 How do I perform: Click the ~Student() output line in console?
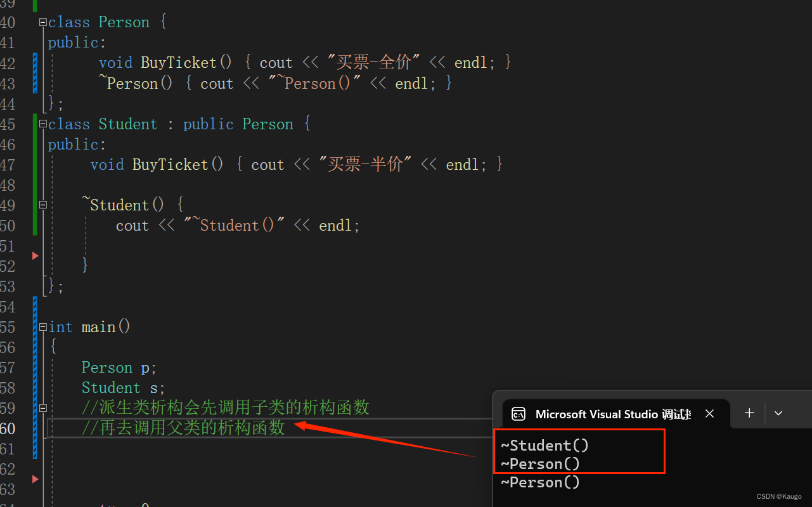point(545,446)
